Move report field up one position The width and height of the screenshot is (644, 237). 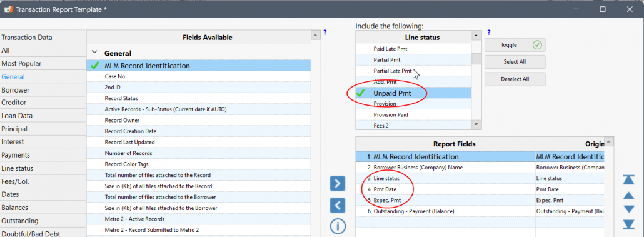pyautogui.click(x=629, y=196)
